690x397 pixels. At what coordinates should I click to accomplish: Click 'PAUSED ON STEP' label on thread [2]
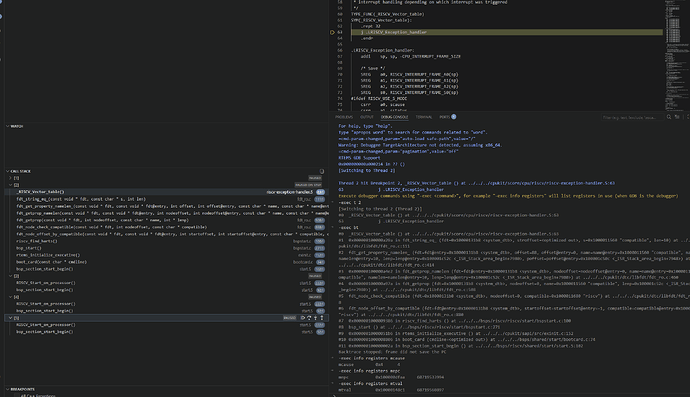click(308, 185)
